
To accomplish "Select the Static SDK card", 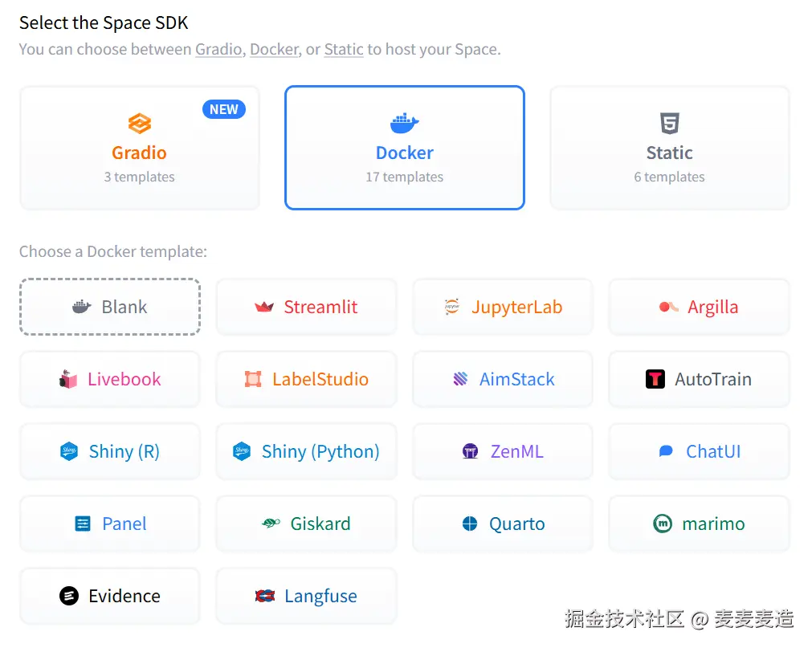I will (670, 148).
